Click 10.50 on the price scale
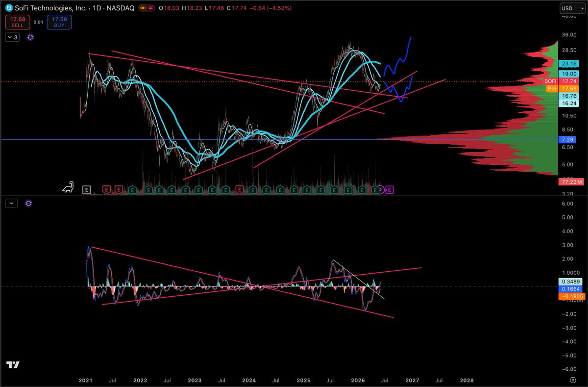 coord(569,116)
